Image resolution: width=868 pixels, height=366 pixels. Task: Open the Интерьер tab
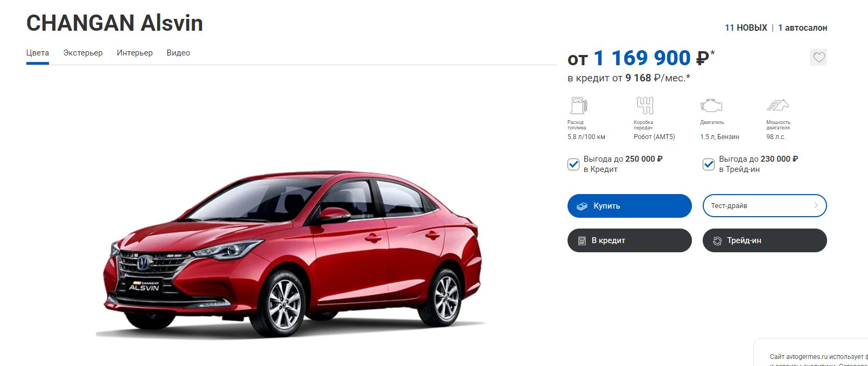pyautogui.click(x=135, y=53)
